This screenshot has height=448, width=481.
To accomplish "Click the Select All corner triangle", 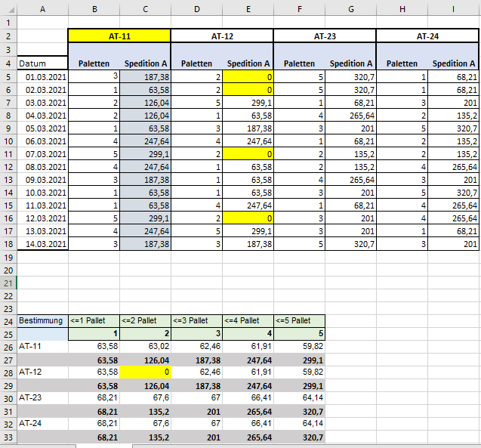I will click(x=8, y=9).
